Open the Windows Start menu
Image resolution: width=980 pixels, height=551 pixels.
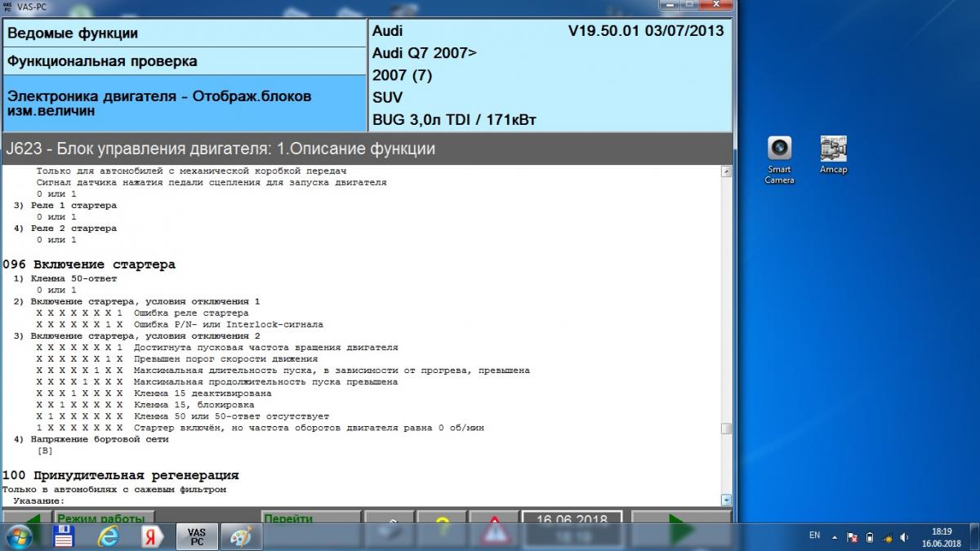pos(18,536)
